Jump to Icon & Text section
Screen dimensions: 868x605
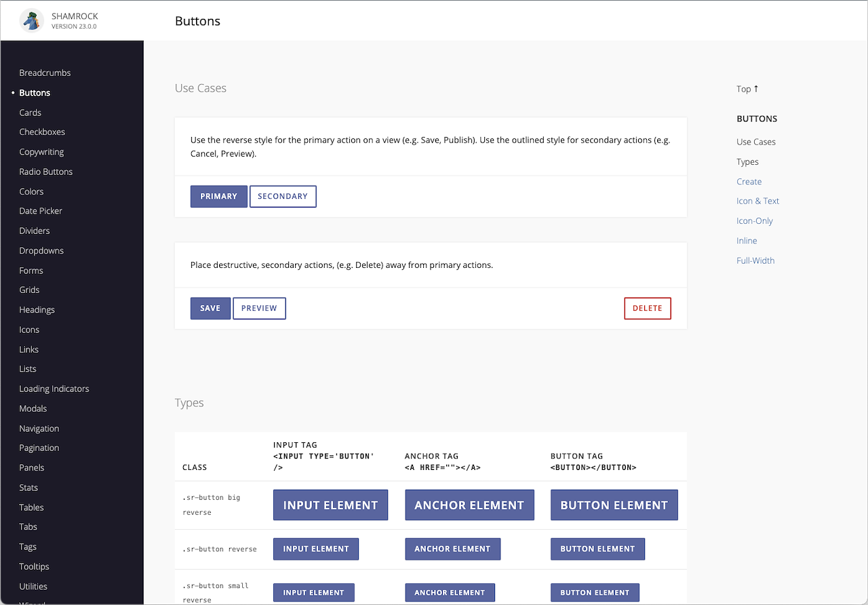point(757,201)
